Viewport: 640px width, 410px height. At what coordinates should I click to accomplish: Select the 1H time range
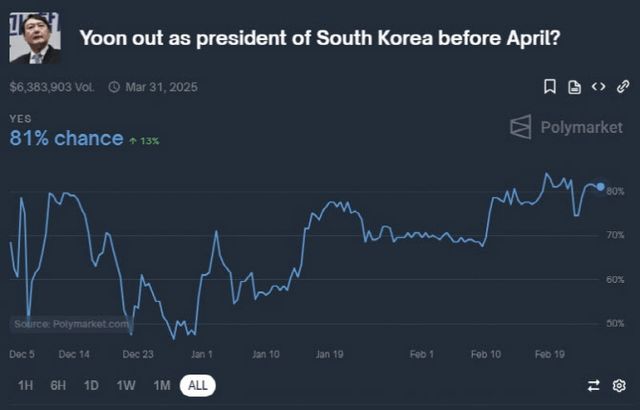point(26,385)
